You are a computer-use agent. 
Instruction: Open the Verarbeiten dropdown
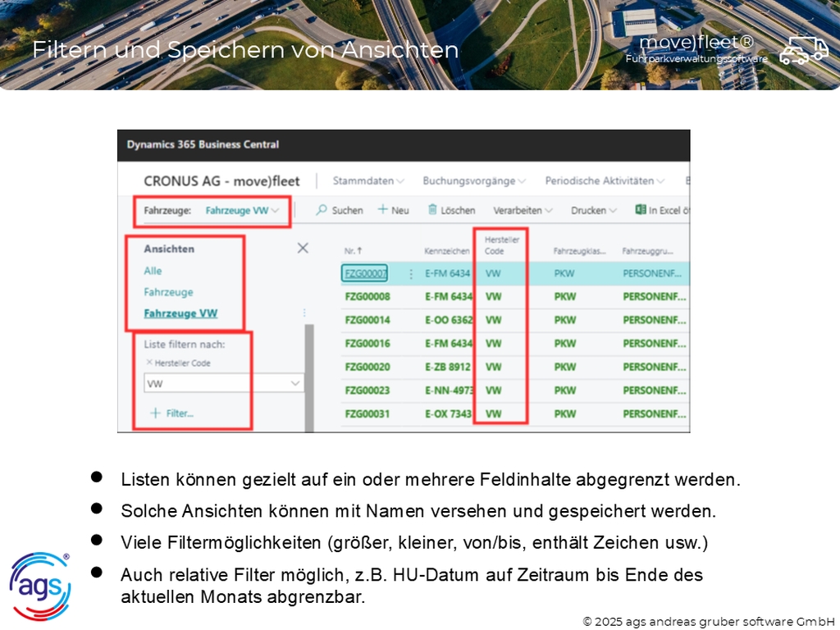point(523,211)
